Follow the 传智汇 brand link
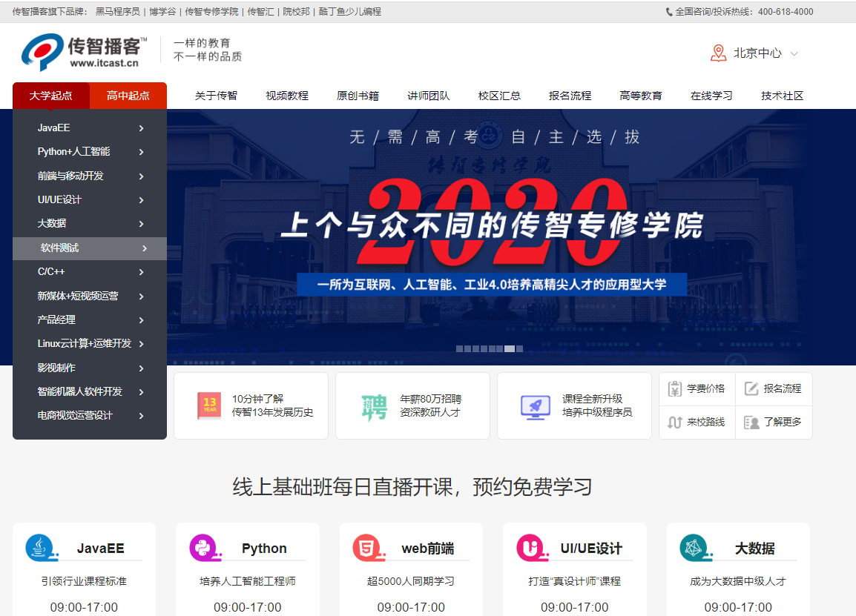The width and height of the screenshot is (856, 616). point(261,11)
